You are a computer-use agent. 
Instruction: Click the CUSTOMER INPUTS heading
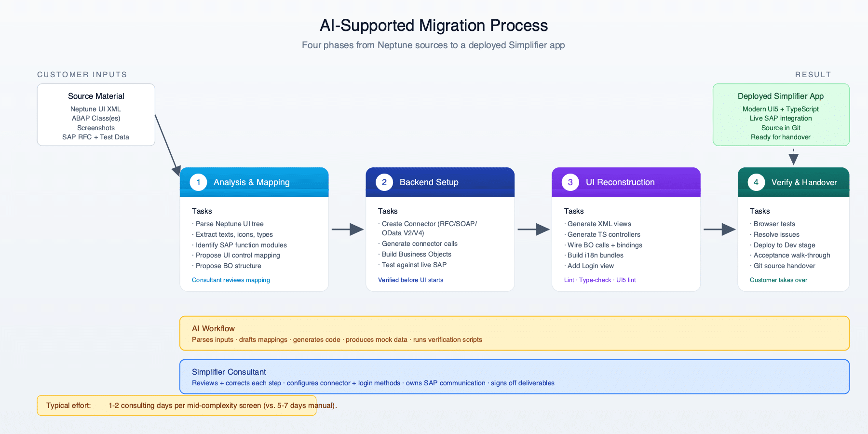point(82,74)
